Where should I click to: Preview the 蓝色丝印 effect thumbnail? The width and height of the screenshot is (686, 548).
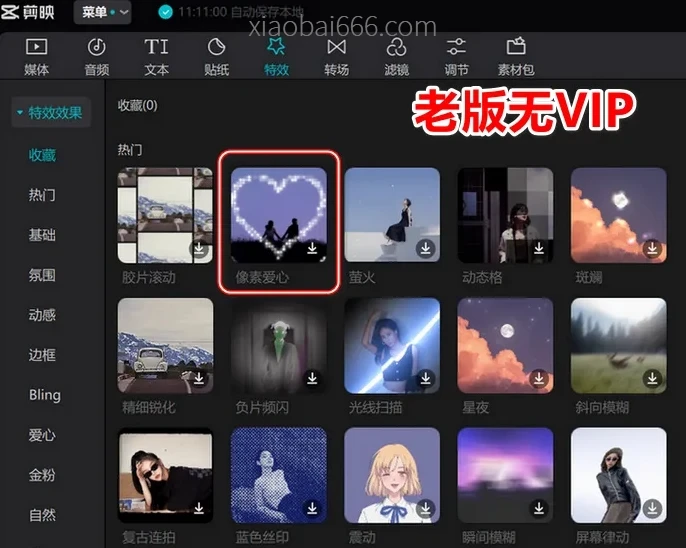click(x=279, y=475)
